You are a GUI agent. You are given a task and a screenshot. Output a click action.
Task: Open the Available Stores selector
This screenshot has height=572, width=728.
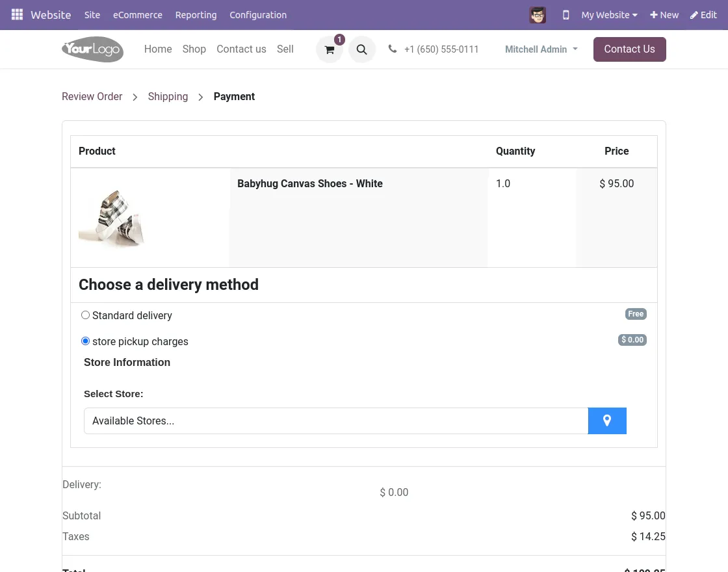coord(335,421)
